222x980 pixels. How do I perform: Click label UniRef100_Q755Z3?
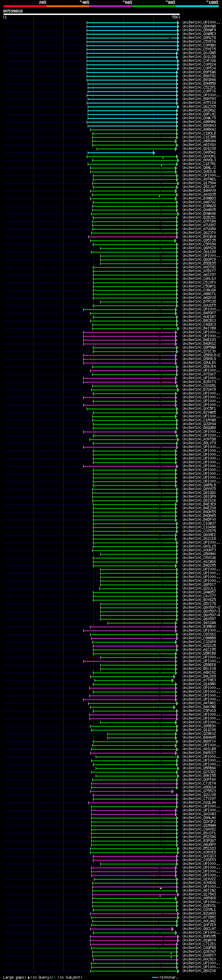click(199, 791)
